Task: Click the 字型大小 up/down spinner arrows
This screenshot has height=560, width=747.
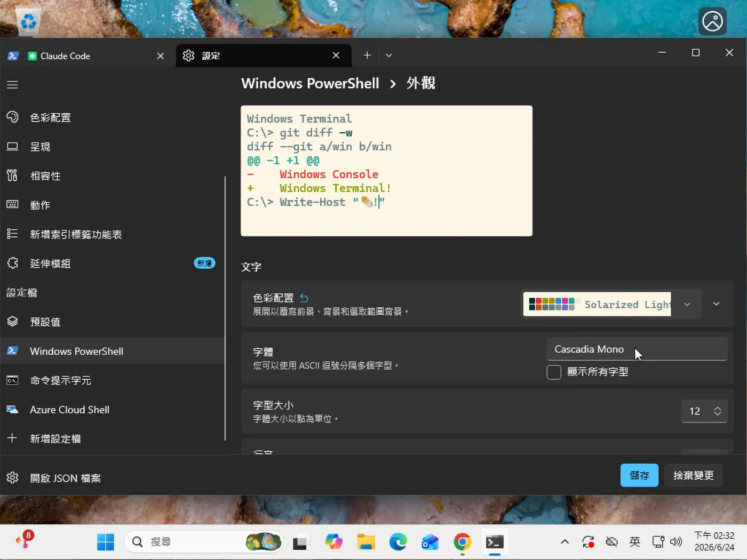Action: click(718, 411)
